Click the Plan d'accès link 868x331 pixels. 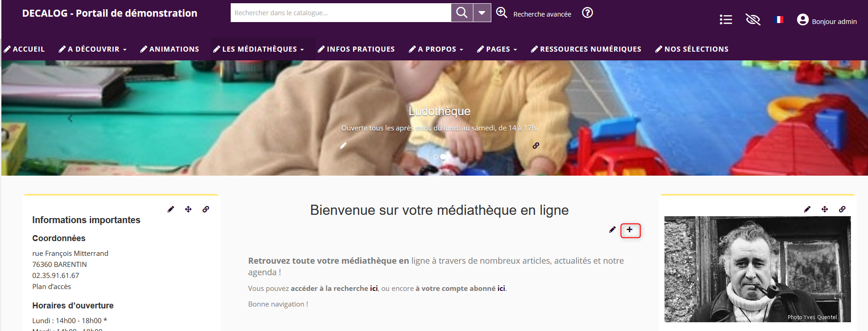(52, 286)
